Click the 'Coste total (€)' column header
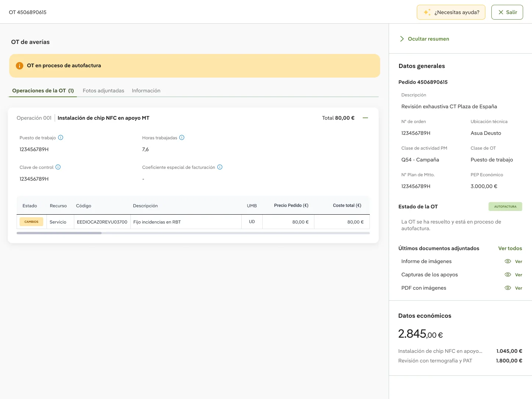The height and width of the screenshot is (399, 532). tap(347, 205)
